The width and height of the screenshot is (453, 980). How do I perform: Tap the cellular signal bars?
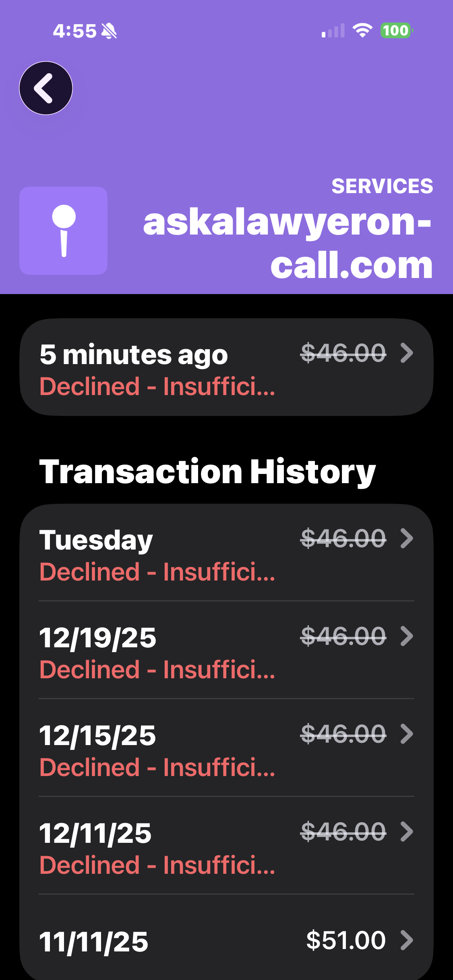pos(333,31)
